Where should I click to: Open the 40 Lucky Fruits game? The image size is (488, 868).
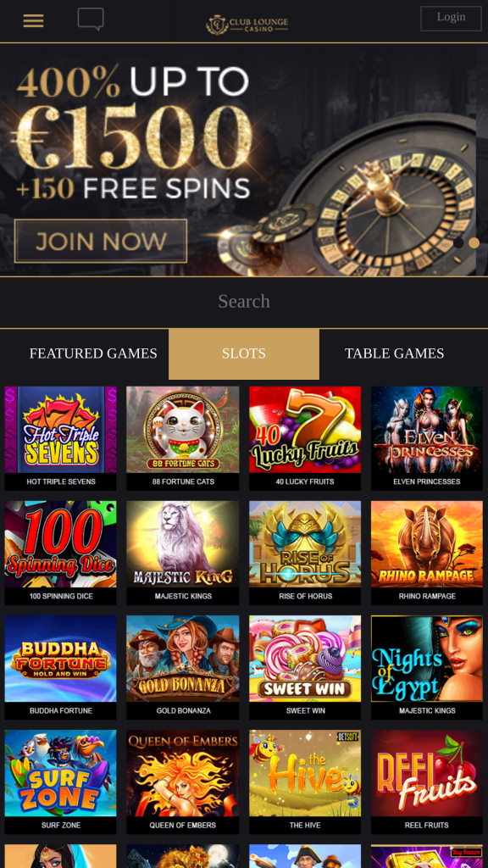click(305, 438)
